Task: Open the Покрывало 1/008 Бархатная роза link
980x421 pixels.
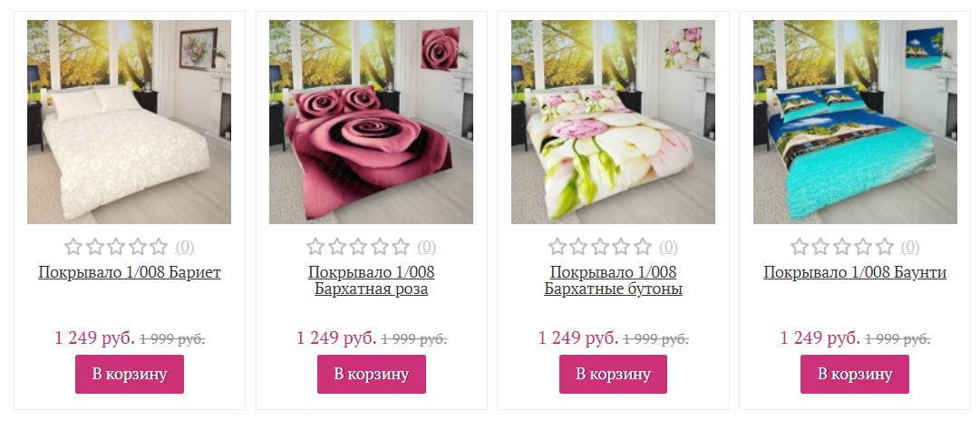Action: tap(372, 281)
